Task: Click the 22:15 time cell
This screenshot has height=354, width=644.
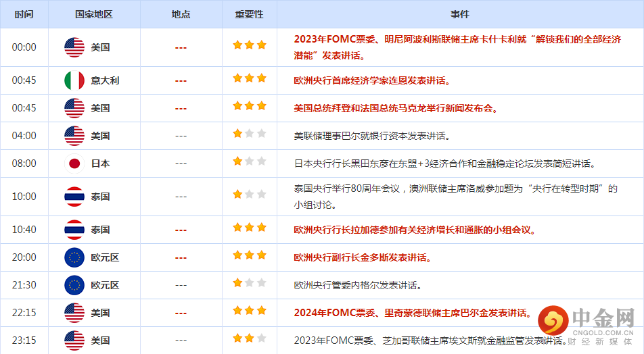Action: click(x=24, y=313)
